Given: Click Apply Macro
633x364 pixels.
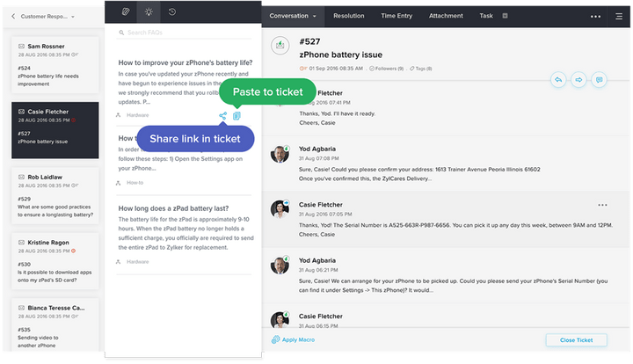Looking at the screenshot, I should [x=298, y=339].
